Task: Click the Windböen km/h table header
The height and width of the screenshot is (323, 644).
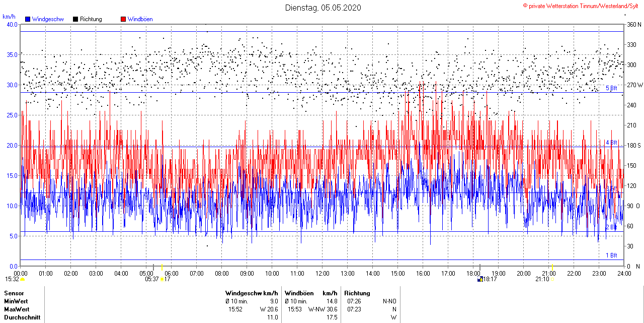Action: (311, 293)
